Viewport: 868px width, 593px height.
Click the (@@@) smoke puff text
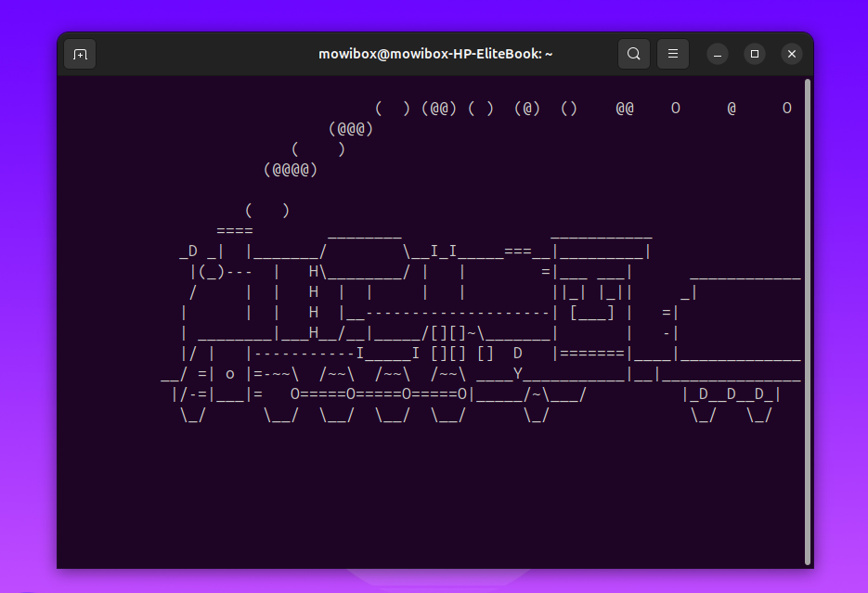tap(351, 129)
